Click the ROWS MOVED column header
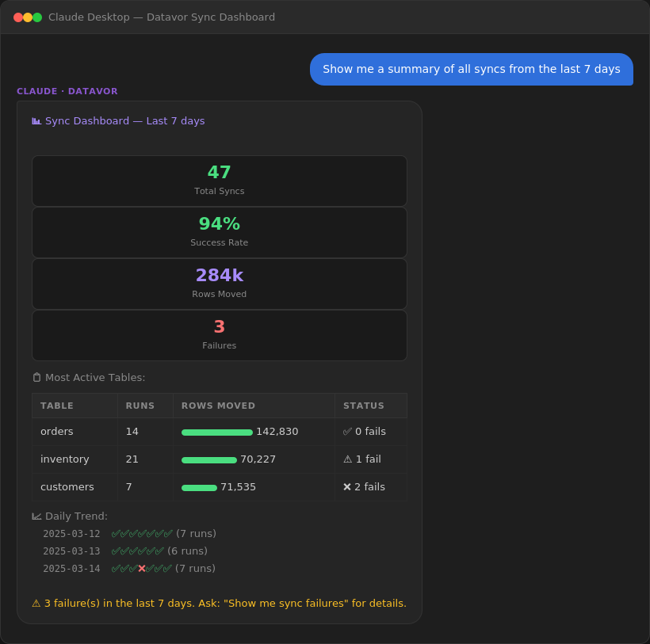 click(x=218, y=406)
